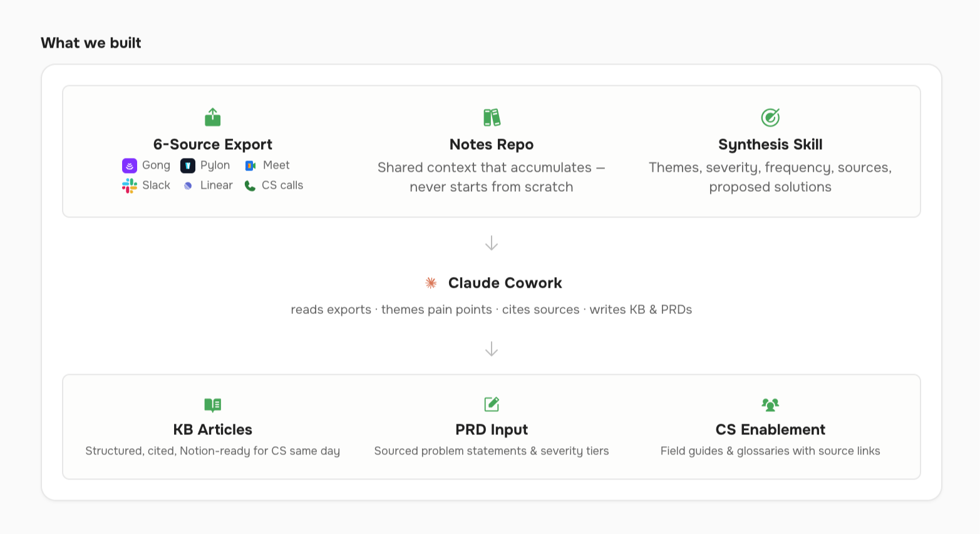This screenshot has width=980, height=534.
Task: Click the 'CS calls' label
Action: coord(282,185)
